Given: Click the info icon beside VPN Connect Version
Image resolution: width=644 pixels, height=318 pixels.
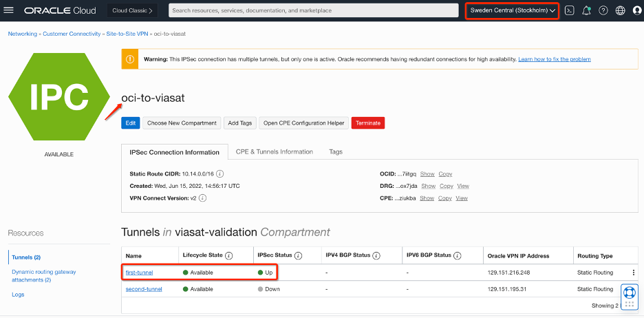Looking at the screenshot, I should 202,198.
